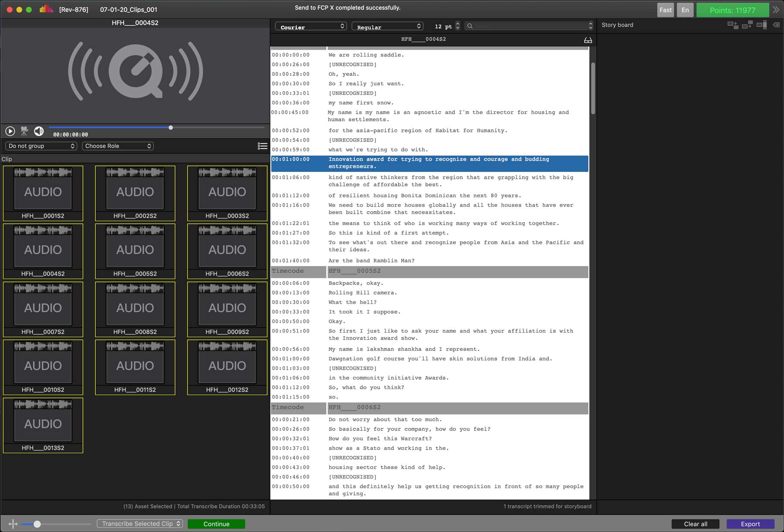Click the green Continue button
Screen dimensions: 784x532
click(216, 524)
